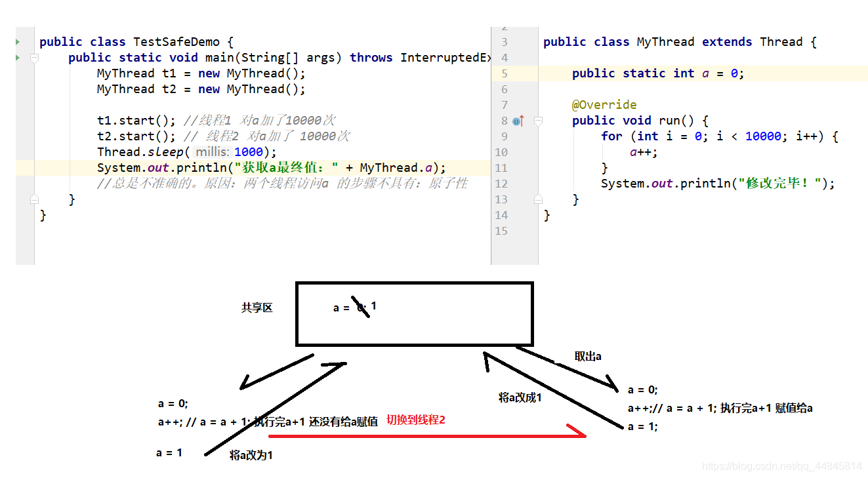This screenshot has height=478, width=868.
Task: Click the run gutter icon beside class TestSafeDemo
Action: click(x=18, y=42)
